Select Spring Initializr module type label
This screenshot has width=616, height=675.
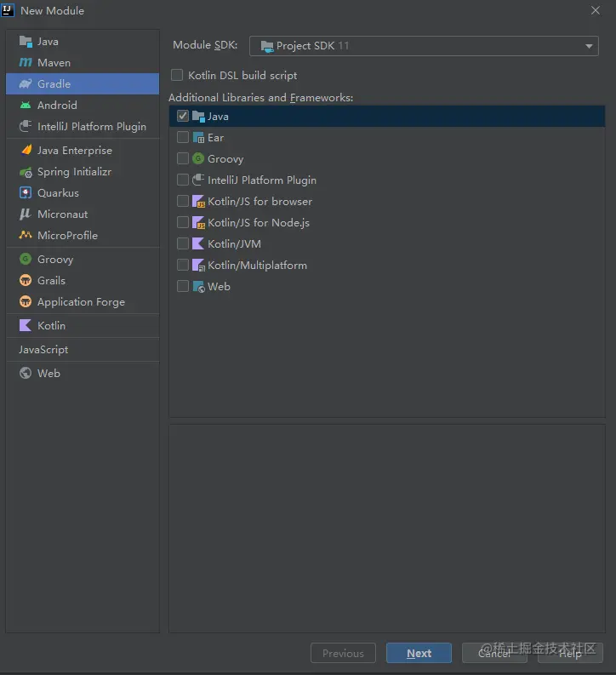[74, 172]
